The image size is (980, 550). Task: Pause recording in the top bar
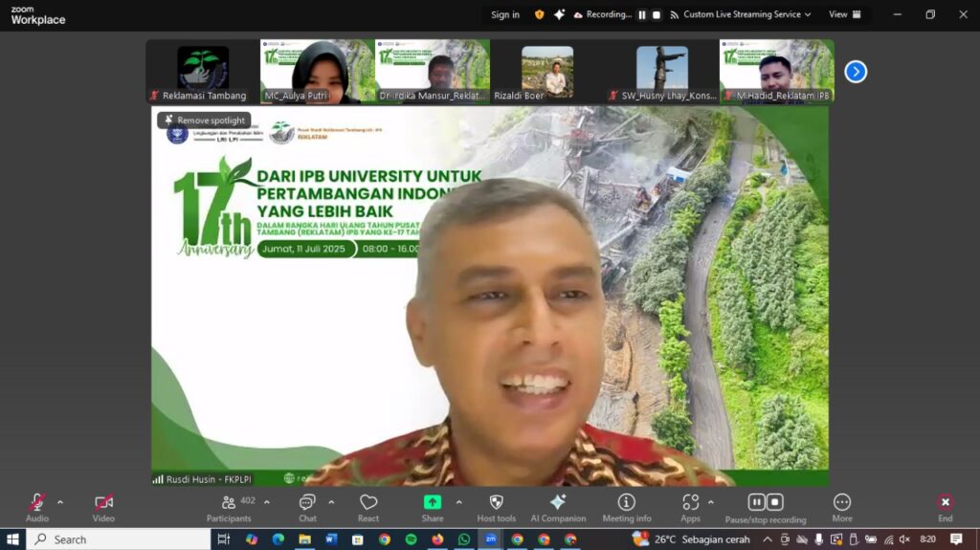tap(642, 15)
